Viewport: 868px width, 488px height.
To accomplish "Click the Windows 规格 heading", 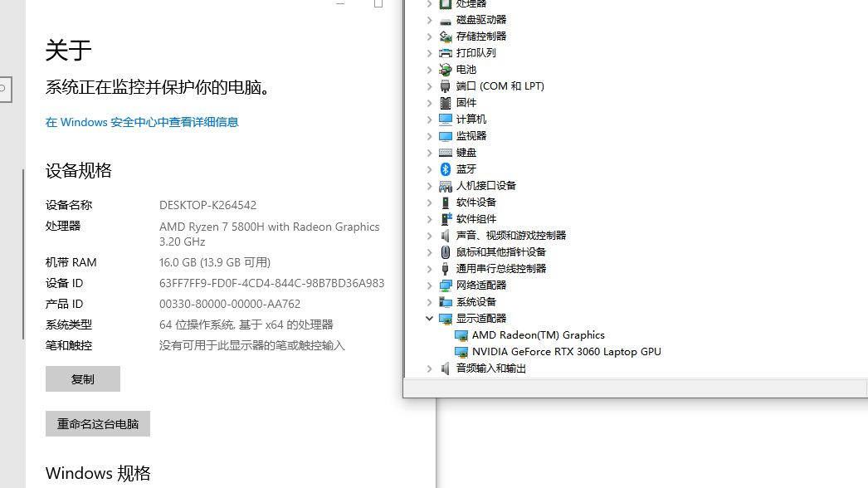I will point(98,473).
